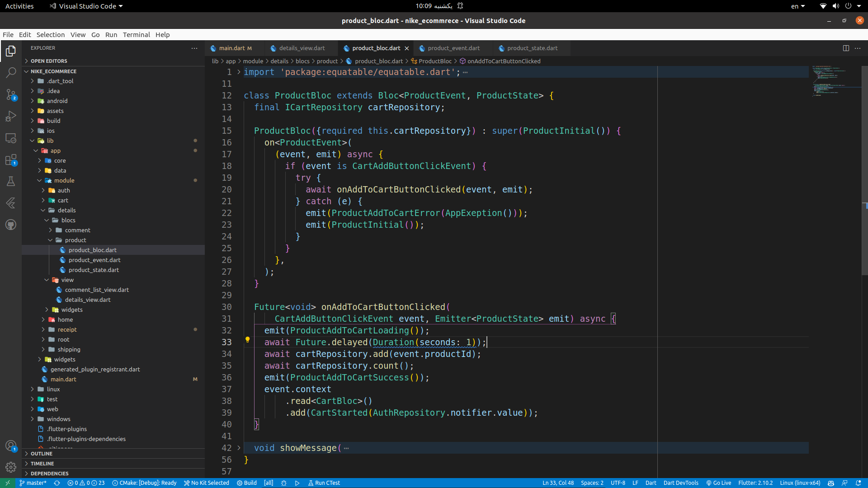The width and height of the screenshot is (868, 488).
Task: Click Flutter 2.10.2 version in status bar
Action: coord(755,483)
